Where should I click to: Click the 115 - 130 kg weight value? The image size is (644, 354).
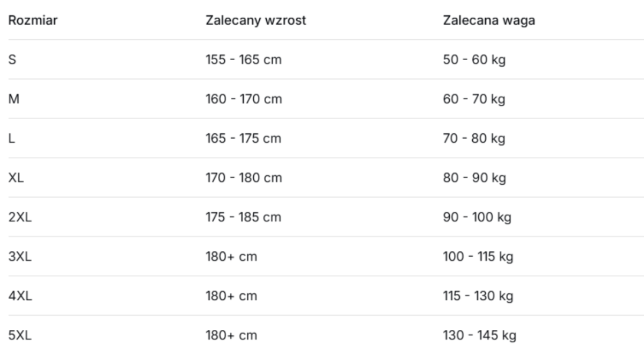[x=478, y=296]
